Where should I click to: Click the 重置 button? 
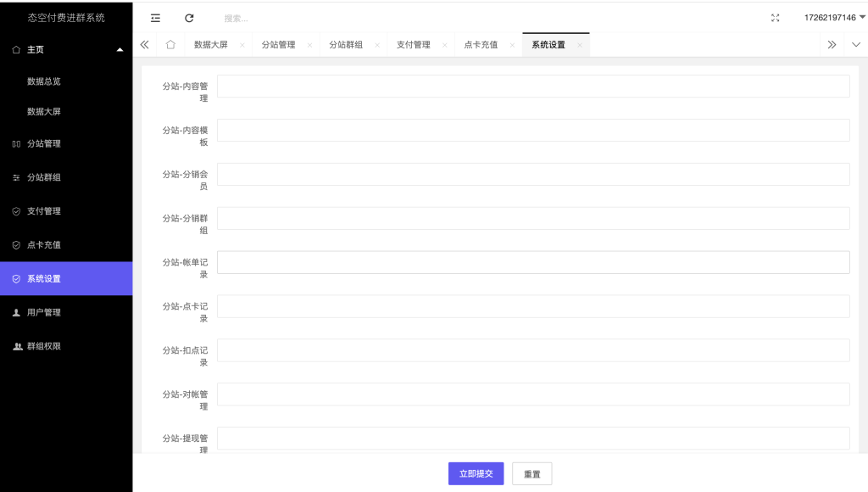tap(531, 473)
